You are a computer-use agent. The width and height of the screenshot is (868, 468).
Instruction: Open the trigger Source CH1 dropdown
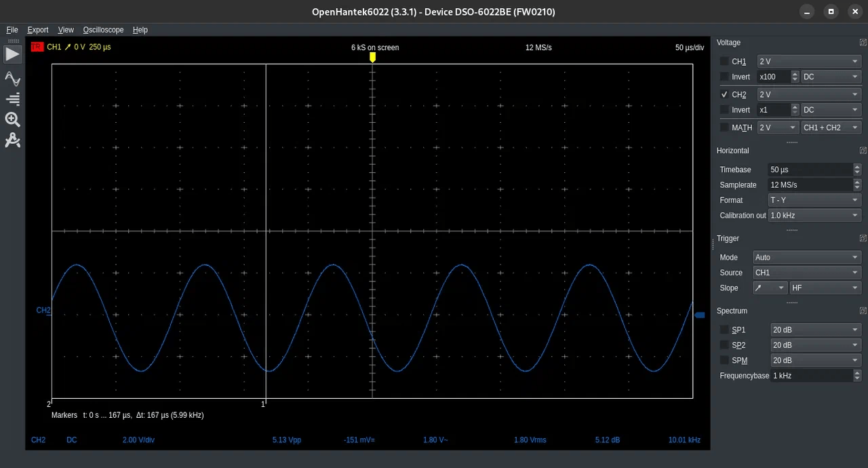pyautogui.click(x=807, y=273)
